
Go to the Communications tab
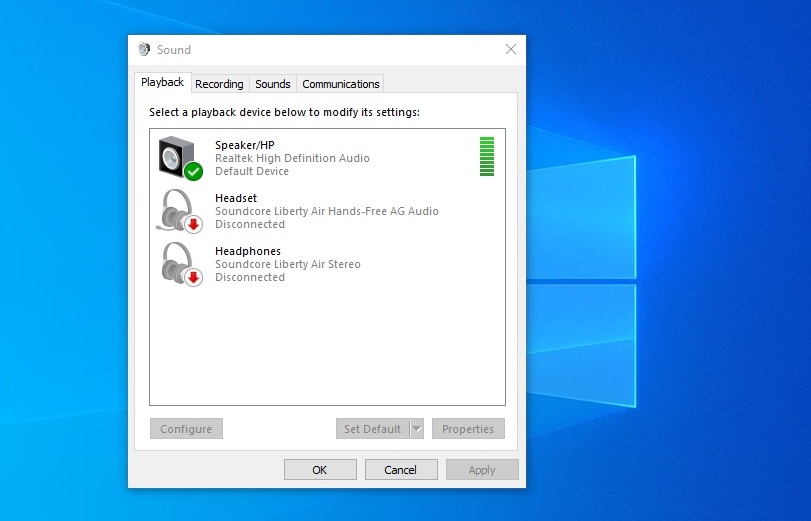coord(340,84)
